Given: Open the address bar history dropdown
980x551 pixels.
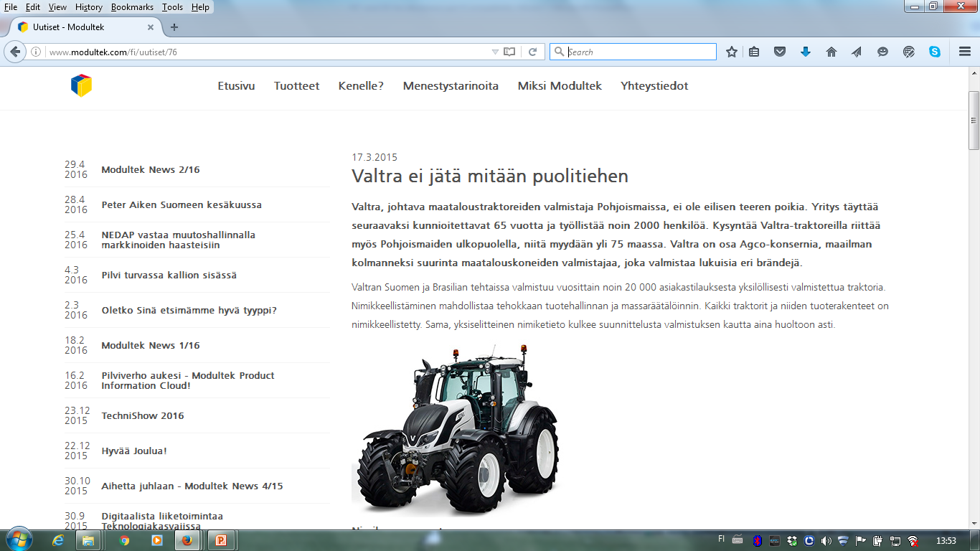Looking at the screenshot, I should click(x=495, y=52).
